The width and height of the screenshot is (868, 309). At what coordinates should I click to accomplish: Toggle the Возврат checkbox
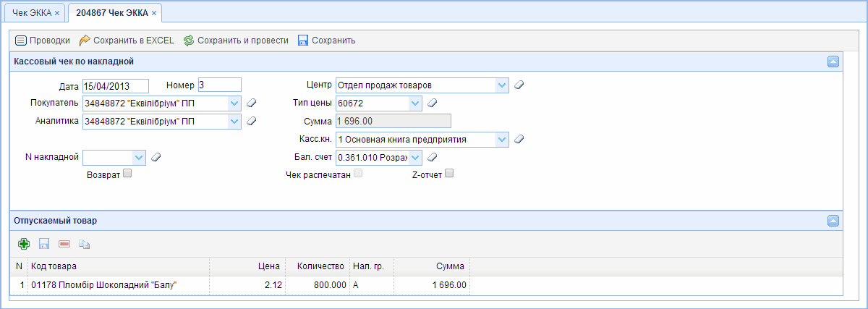click(x=127, y=174)
